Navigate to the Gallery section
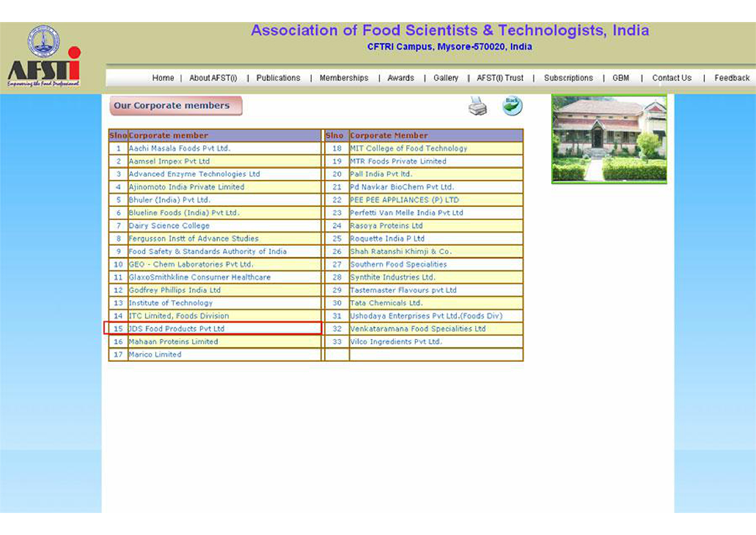 click(446, 78)
